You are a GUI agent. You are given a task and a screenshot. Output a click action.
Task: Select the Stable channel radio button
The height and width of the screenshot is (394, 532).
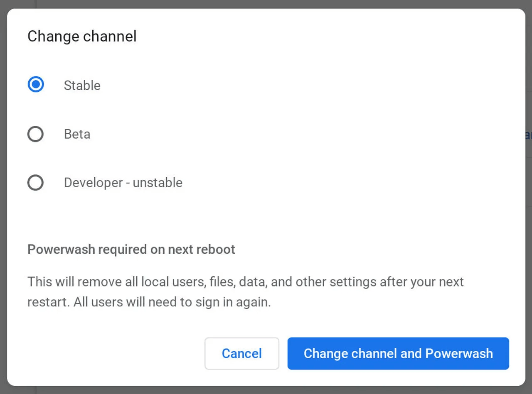pyautogui.click(x=36, y=85)
